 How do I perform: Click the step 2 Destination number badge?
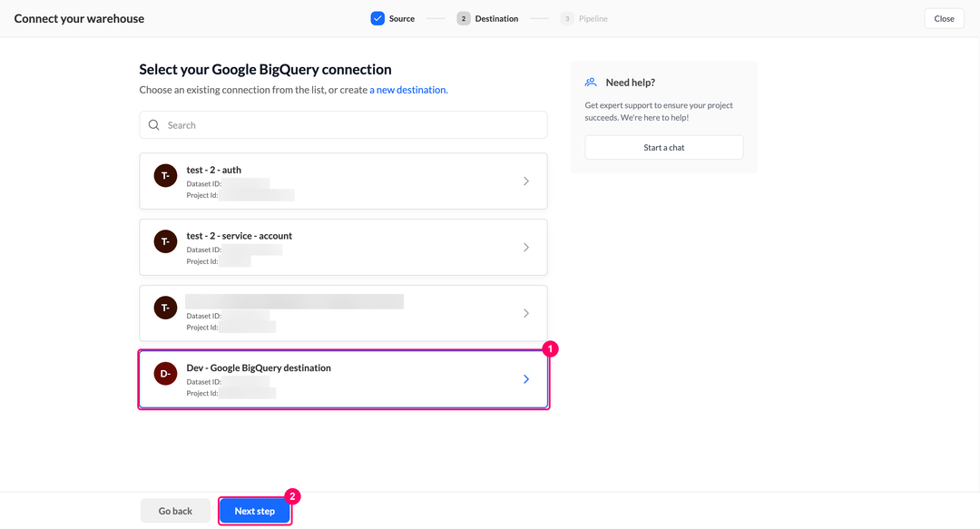tap(463, 19)
